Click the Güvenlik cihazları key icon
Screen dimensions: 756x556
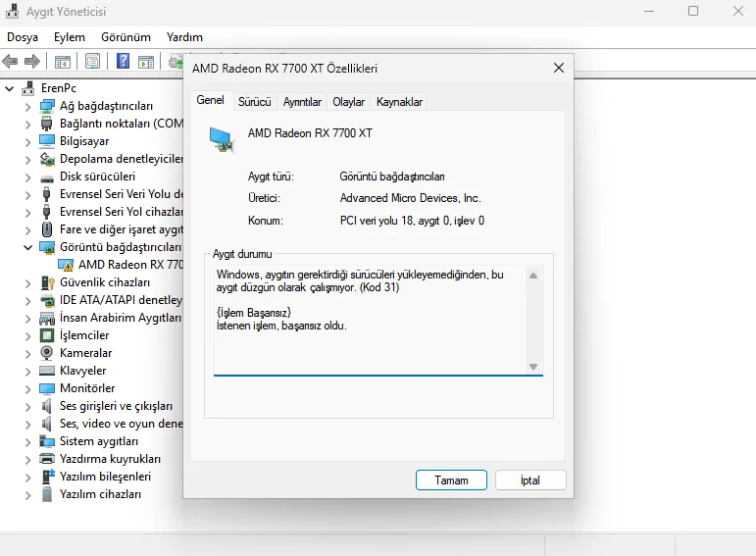tap(47, 282)
